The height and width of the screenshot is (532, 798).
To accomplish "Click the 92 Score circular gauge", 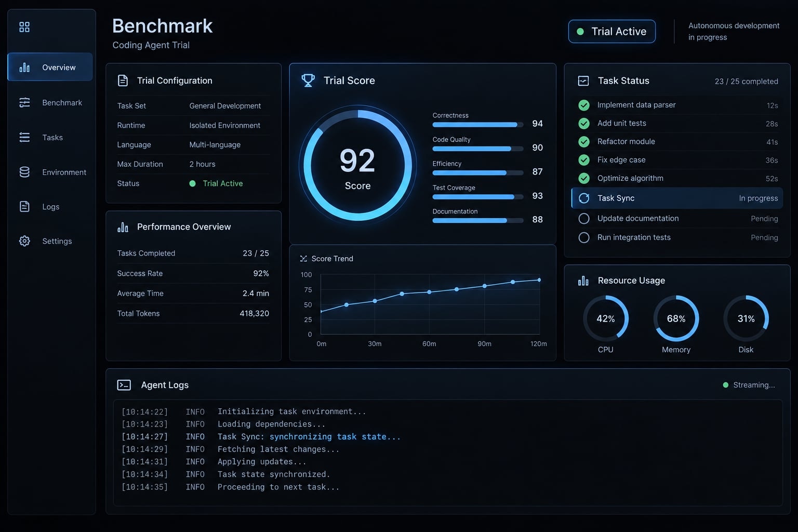I will pos(358,165).
